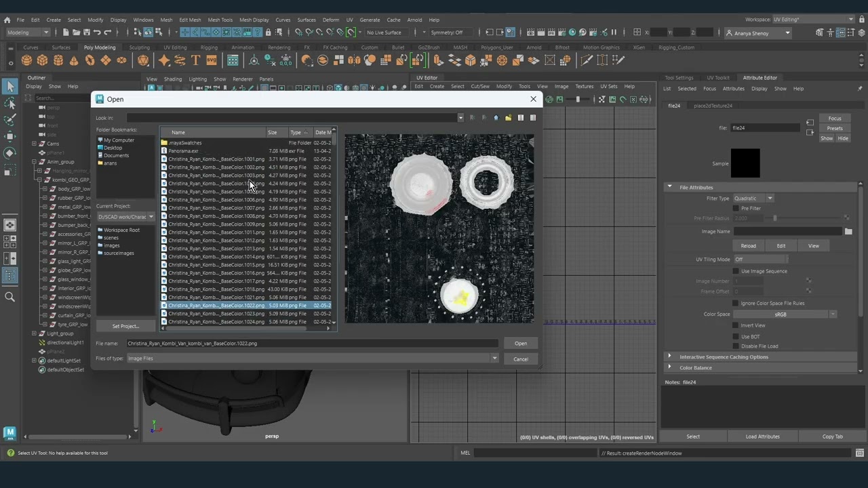Click the search magnifier in toolbox
Screen dimensions: 868x488
point(10,297)
